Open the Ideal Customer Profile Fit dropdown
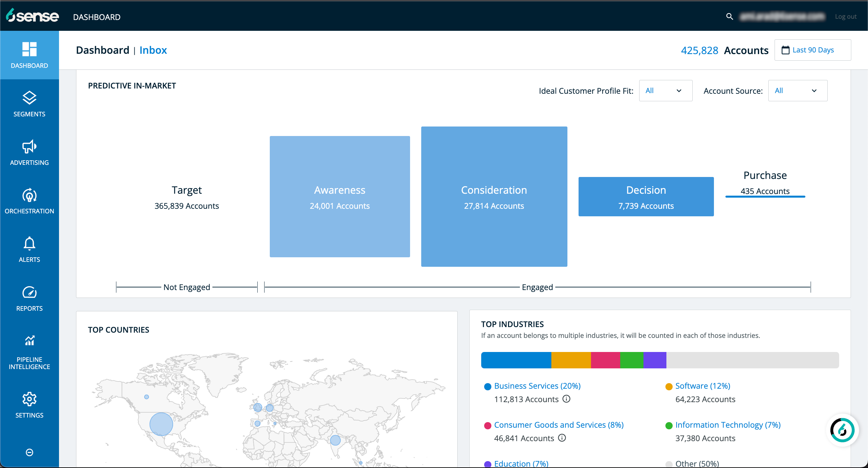This screenshot has width=868, height=468. point(665,90)
